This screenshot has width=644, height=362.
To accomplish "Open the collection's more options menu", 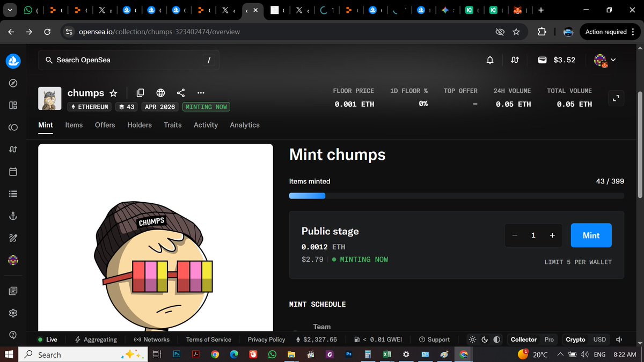I will 201,92.
